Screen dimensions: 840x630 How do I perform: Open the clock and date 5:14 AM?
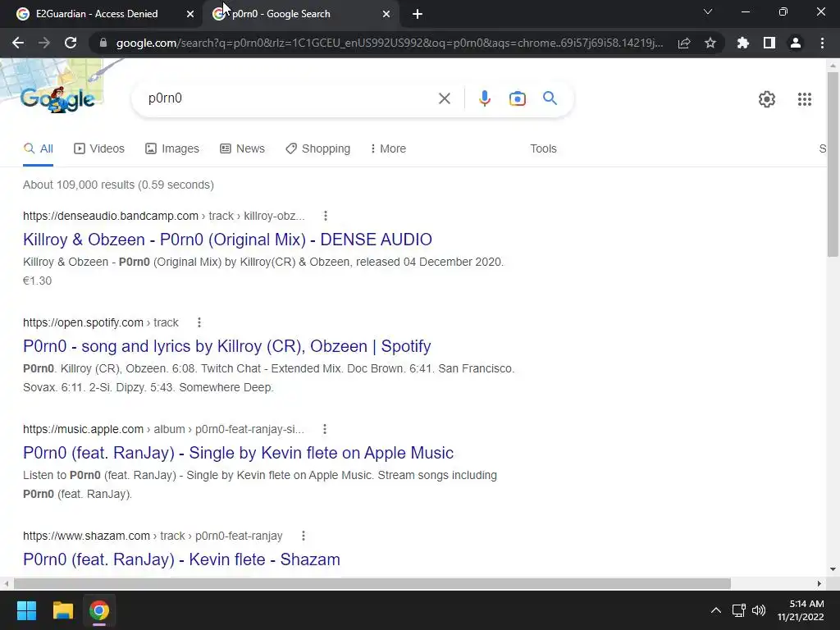[x=801, y=610]
